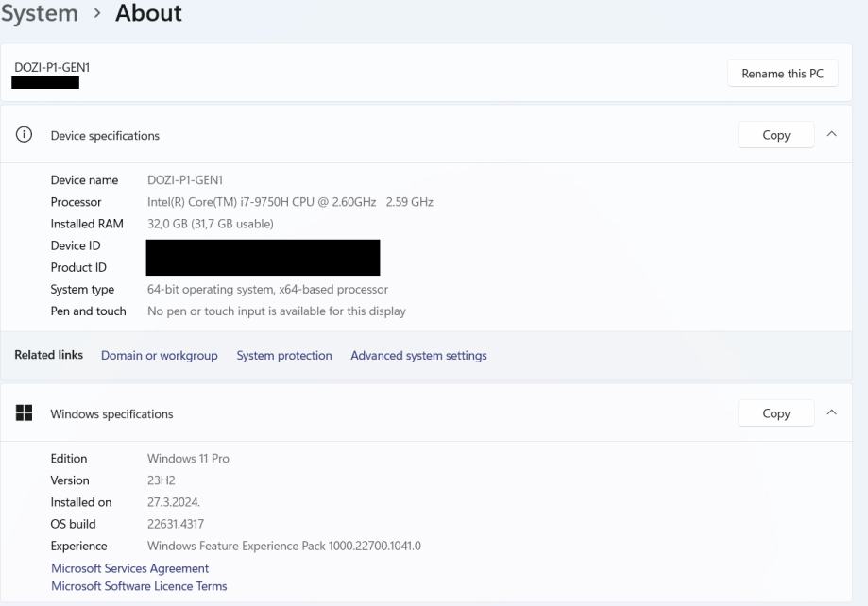
Task: Copy the device specifications
Action: pyautogui.click(x=776, y=135)
